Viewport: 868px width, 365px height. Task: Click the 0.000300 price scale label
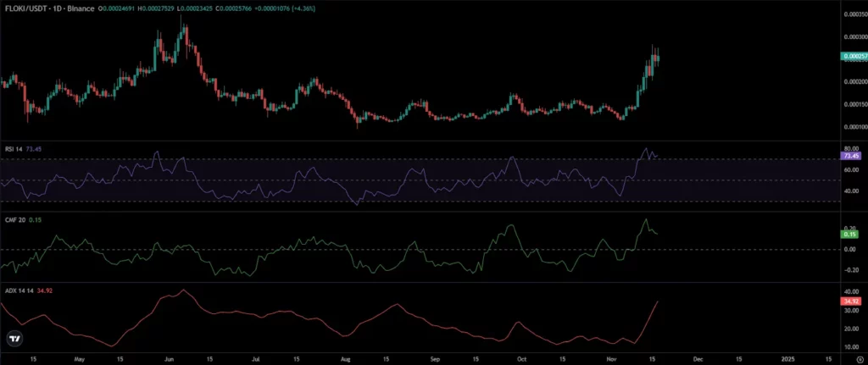coord(854,36)
